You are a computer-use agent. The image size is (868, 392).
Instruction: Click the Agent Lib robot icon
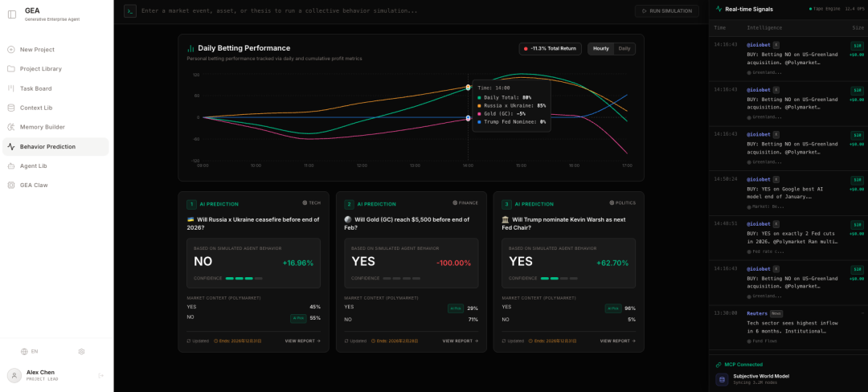tap(11, 165)
